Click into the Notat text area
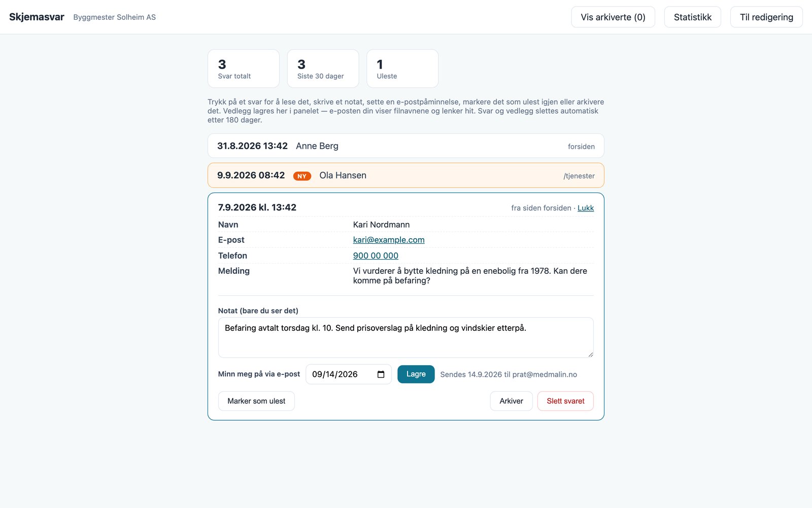 [x=406, y=338]
